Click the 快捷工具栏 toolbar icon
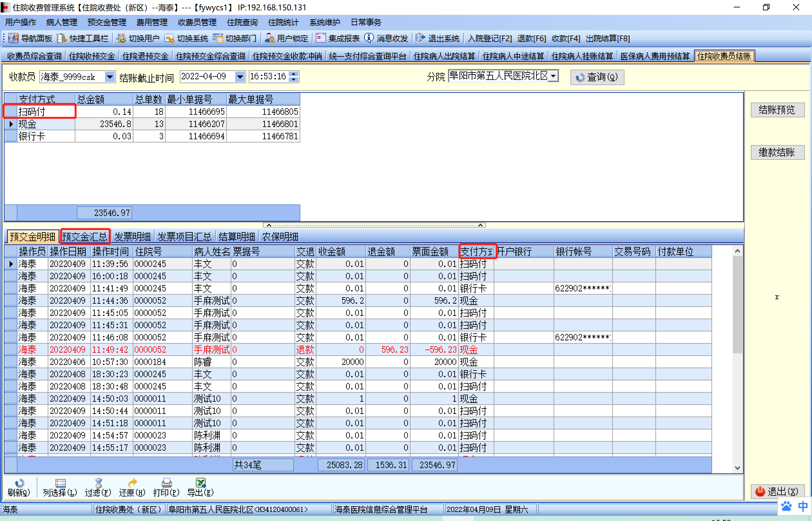Screen dimensions: 812x521 (61, 38)
